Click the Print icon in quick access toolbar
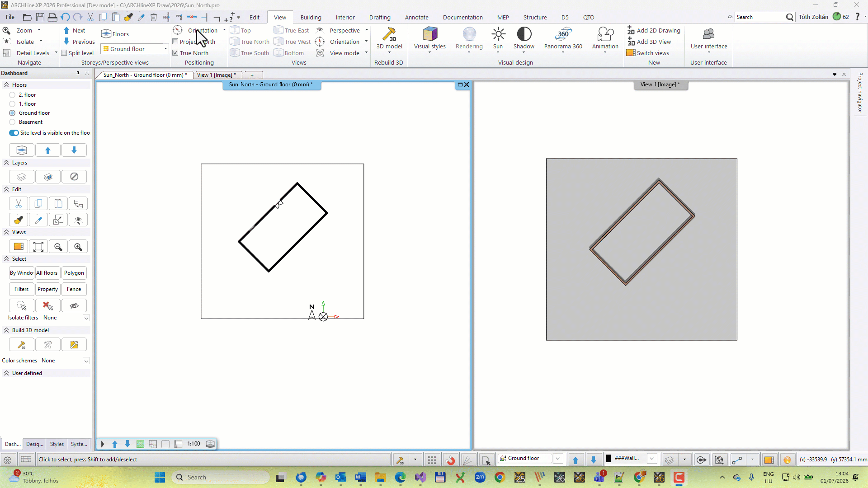Screen dimensions: 868x488 [x=52, y=17]
